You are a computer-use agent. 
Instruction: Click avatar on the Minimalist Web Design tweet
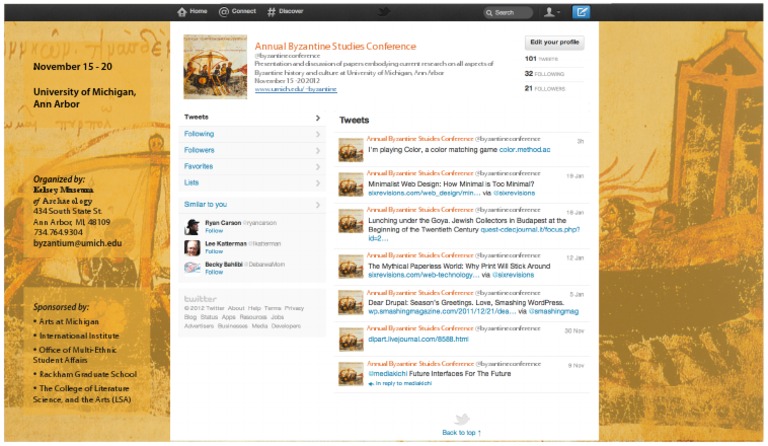click(x=351, y=185)
